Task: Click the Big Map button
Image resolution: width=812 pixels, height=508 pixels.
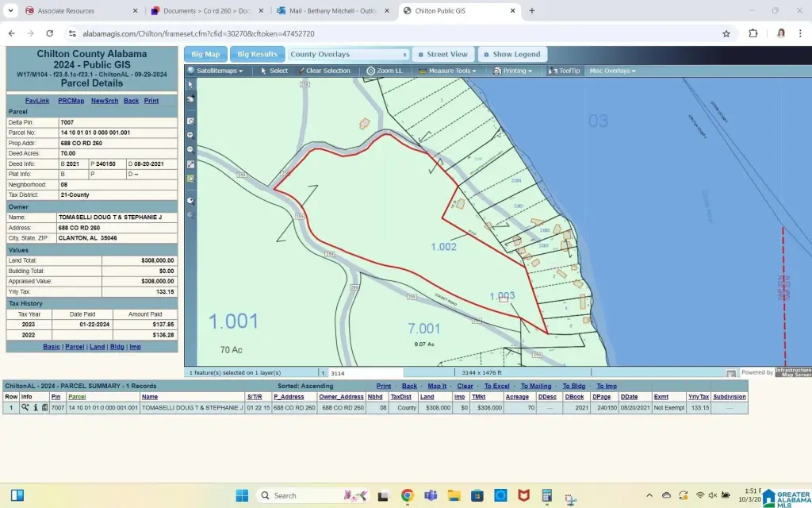Action: [x=205, y=55]
